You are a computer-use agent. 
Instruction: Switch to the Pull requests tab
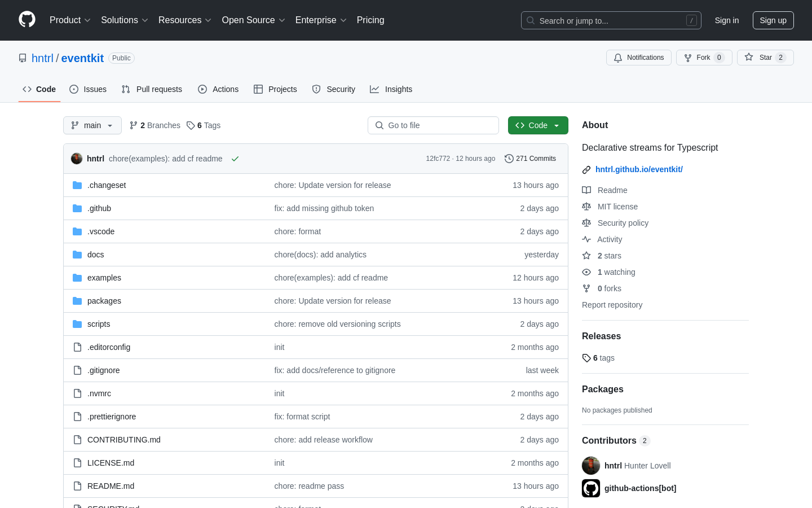152,89
